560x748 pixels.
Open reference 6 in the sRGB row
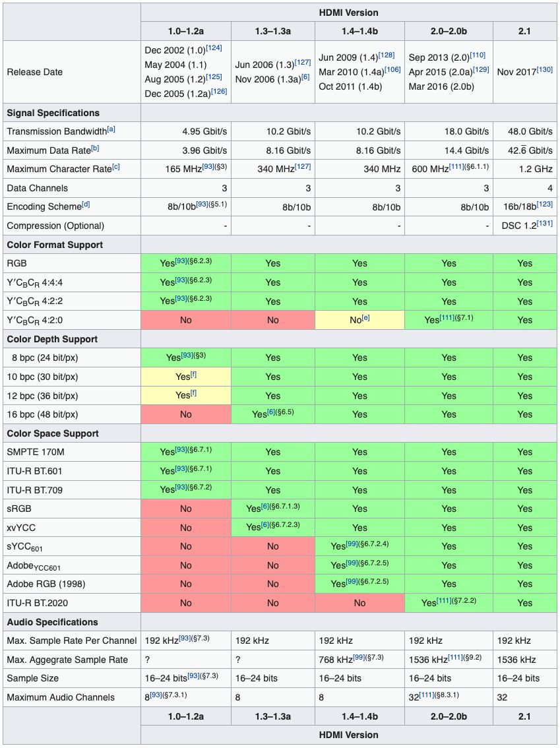[x=264, y=506]
